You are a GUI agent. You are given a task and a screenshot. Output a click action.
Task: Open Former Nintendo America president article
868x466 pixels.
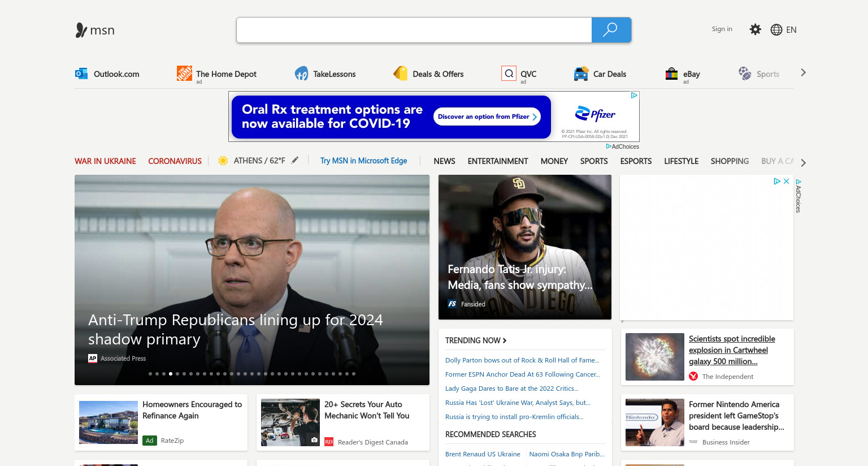(x=736, y=416)
